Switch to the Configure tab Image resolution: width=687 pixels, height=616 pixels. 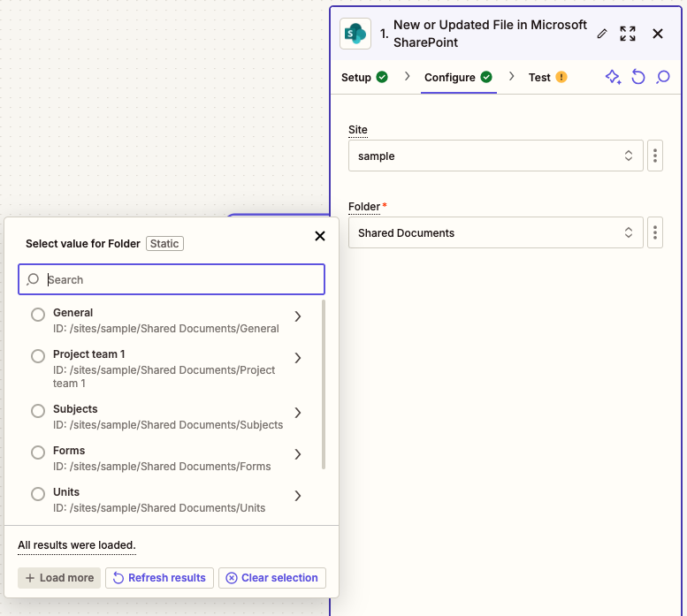point(458,78)
